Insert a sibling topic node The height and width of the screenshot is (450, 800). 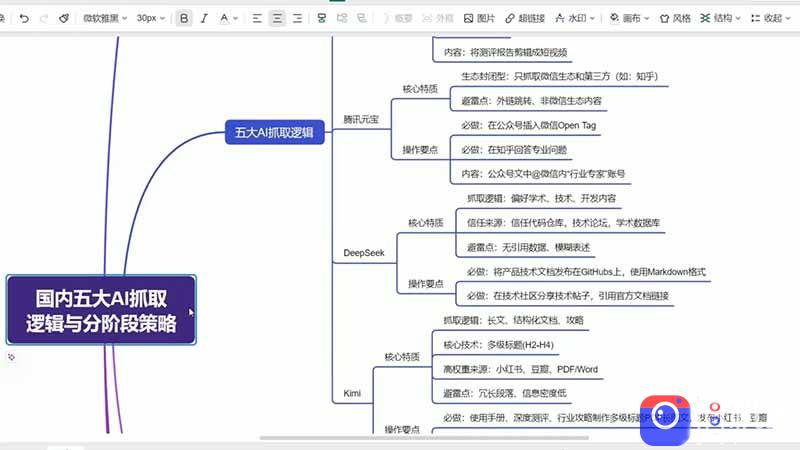[x=342, y=18]
